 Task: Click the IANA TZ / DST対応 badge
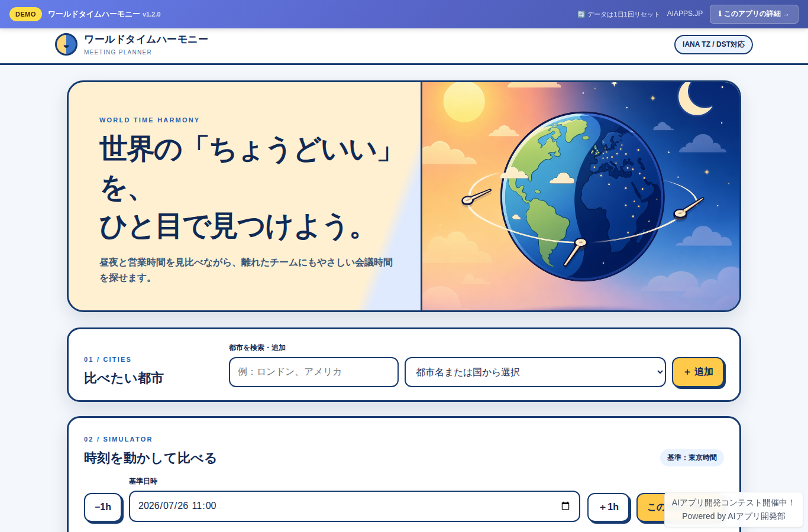pos(713,44)
